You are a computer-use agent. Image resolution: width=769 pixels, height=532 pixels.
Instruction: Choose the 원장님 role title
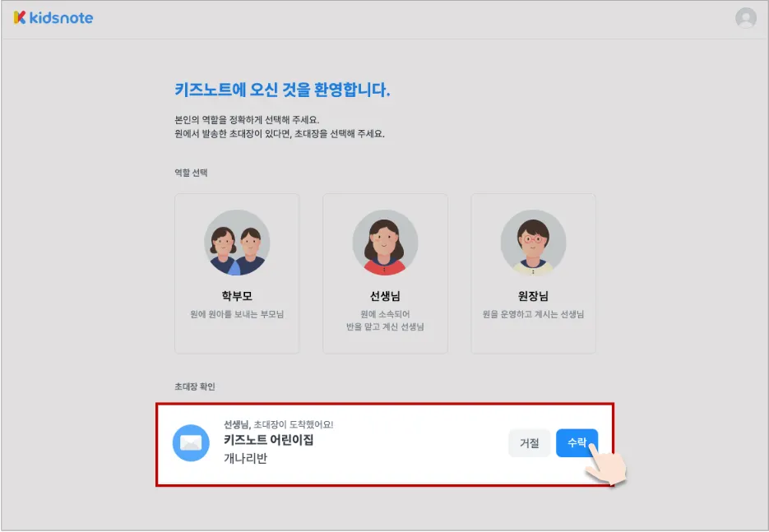(x=533, y=296)
